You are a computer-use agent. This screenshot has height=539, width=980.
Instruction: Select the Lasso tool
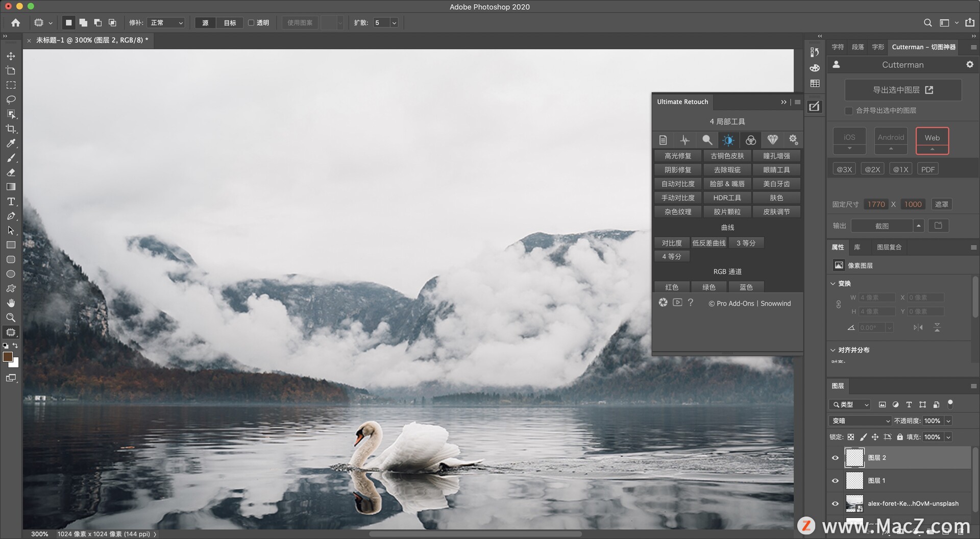pyautogui.click(x=11, y=99)
